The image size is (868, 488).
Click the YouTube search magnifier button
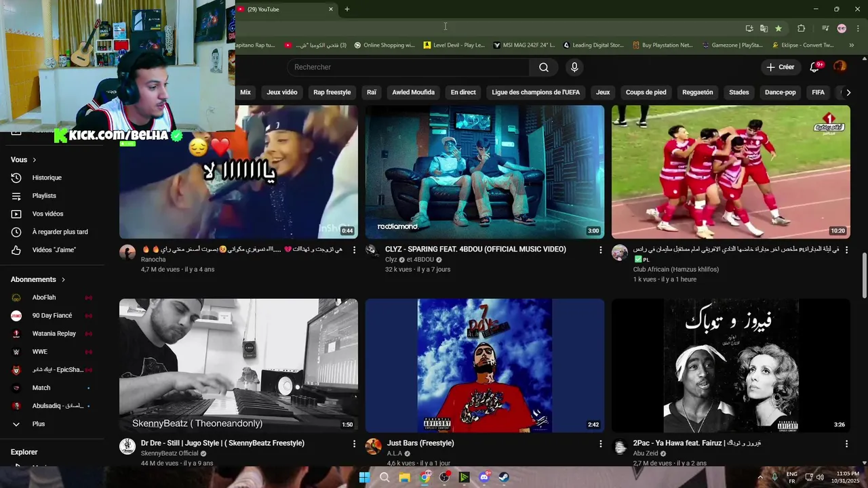(x=544, y=67)
